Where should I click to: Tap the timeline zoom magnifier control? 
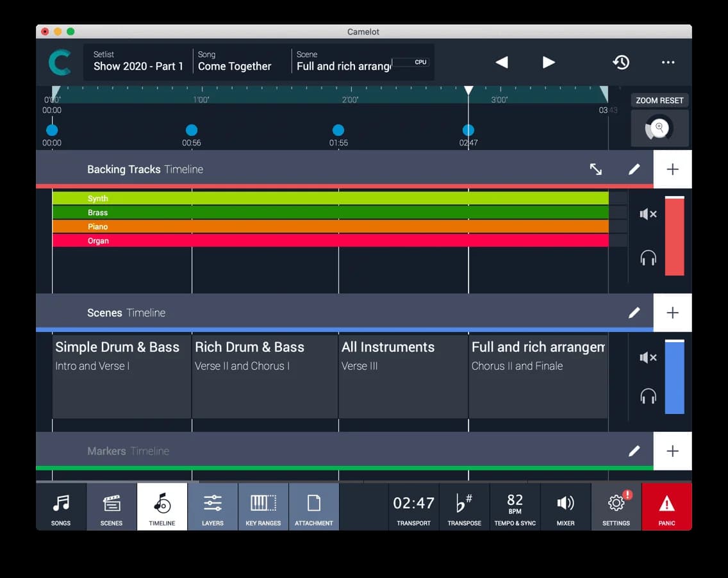(659, 128)
